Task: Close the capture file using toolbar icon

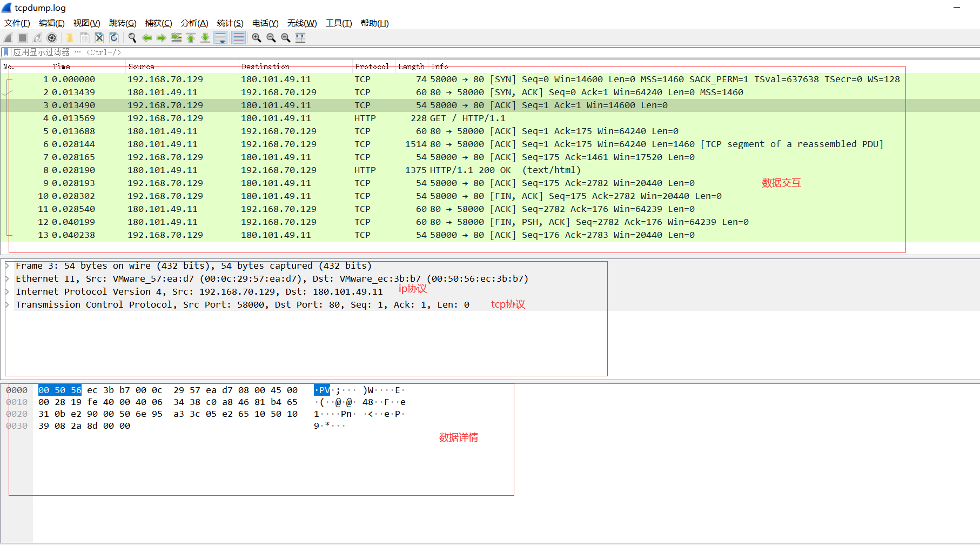Action: point(99,38)
